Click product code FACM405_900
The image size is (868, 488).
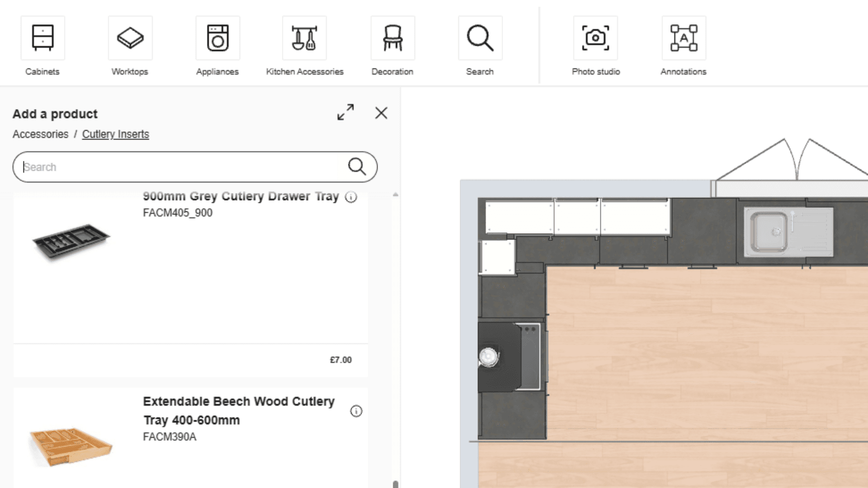178,213
